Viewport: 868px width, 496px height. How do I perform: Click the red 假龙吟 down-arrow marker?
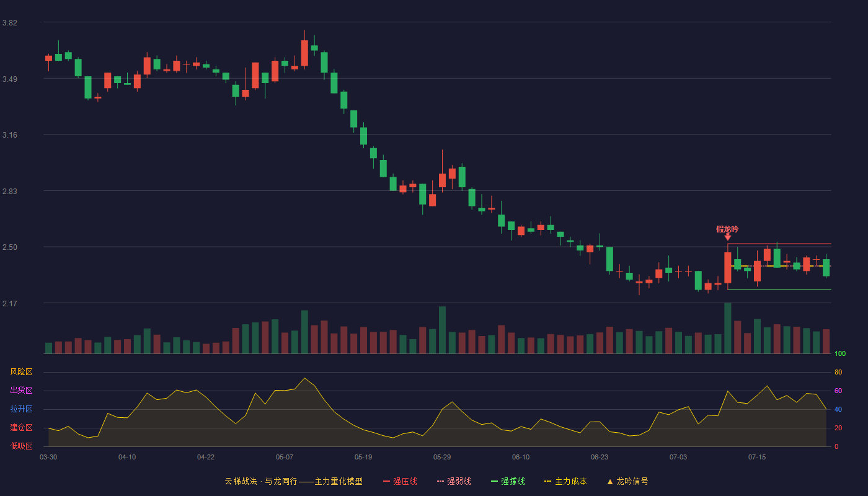[x=727, y=237]
